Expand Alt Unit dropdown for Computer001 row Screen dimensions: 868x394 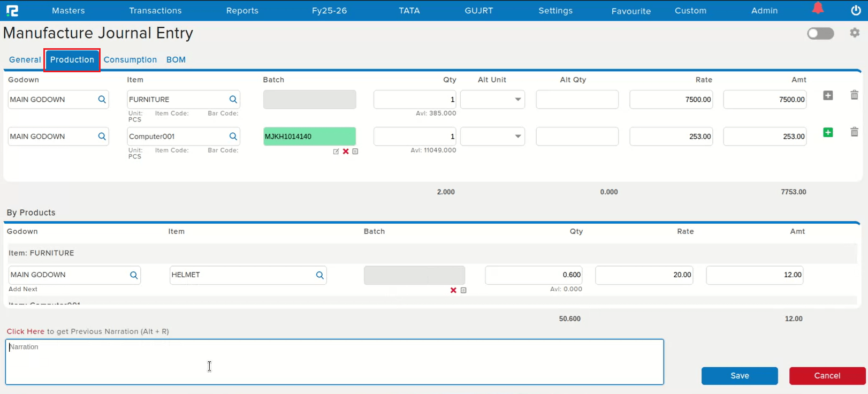point(517,137)
